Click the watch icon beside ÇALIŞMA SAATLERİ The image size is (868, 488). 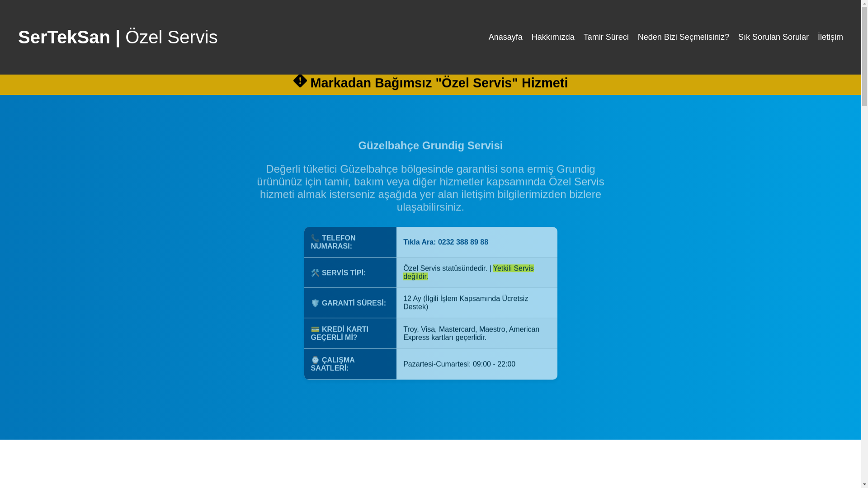pos(315,360)
